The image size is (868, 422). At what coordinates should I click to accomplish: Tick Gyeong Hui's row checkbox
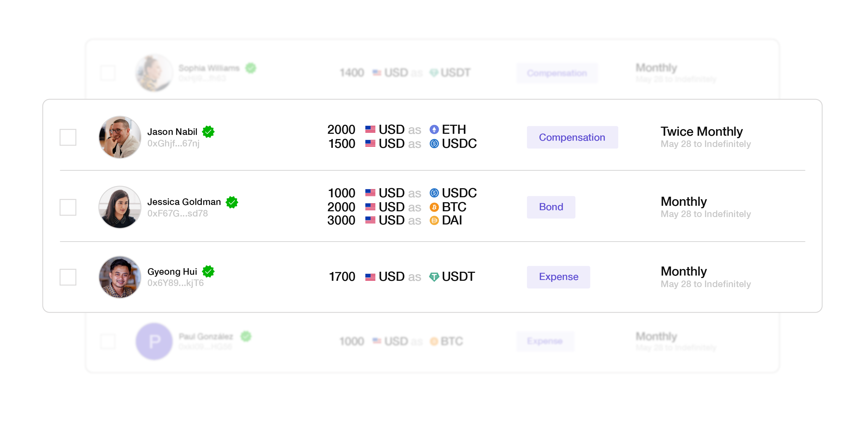click(x=68, y=276)
